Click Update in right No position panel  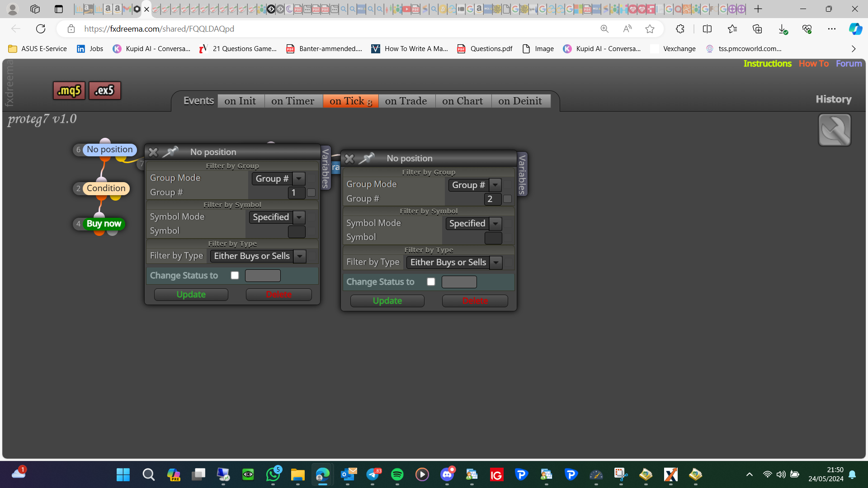click(x=387, y=301)
